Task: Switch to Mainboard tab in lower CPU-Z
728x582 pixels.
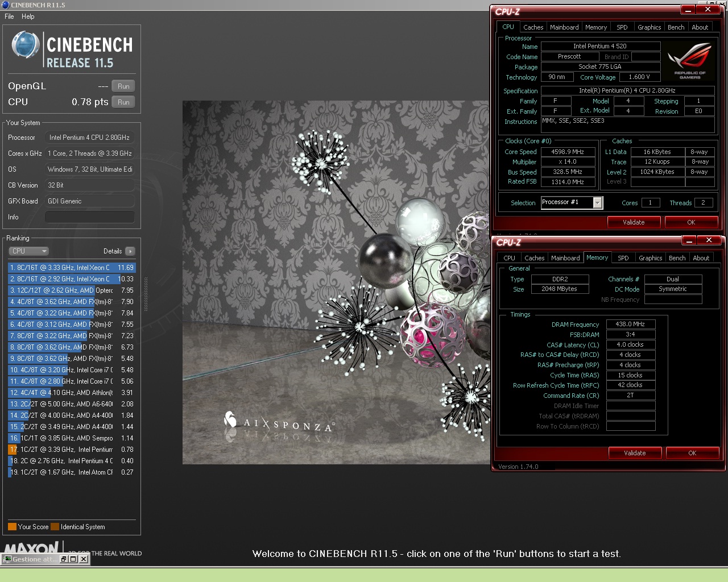Action: [x=565, y=258]
